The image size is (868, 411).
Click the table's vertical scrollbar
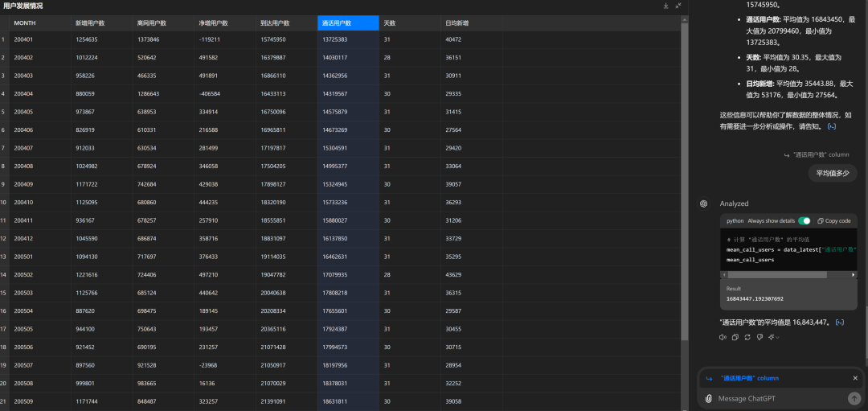[685, 161]
